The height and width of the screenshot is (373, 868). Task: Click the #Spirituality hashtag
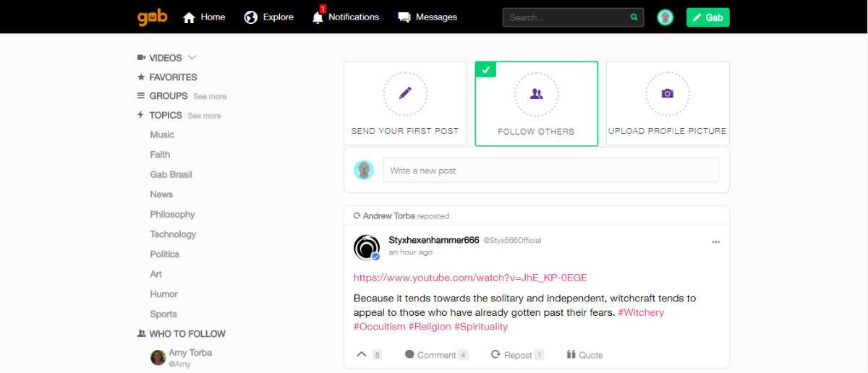coord(481,327)
